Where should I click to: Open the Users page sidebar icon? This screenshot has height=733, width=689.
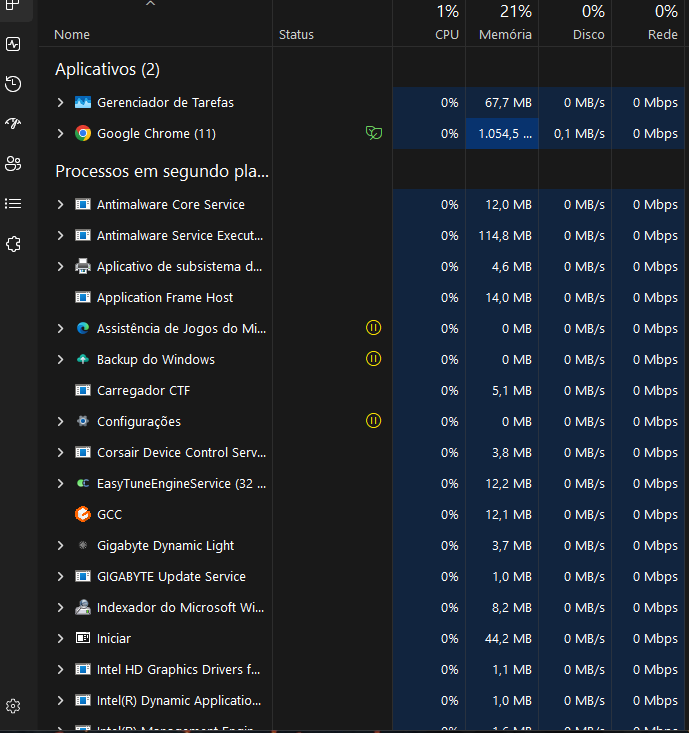coord(13,164)
